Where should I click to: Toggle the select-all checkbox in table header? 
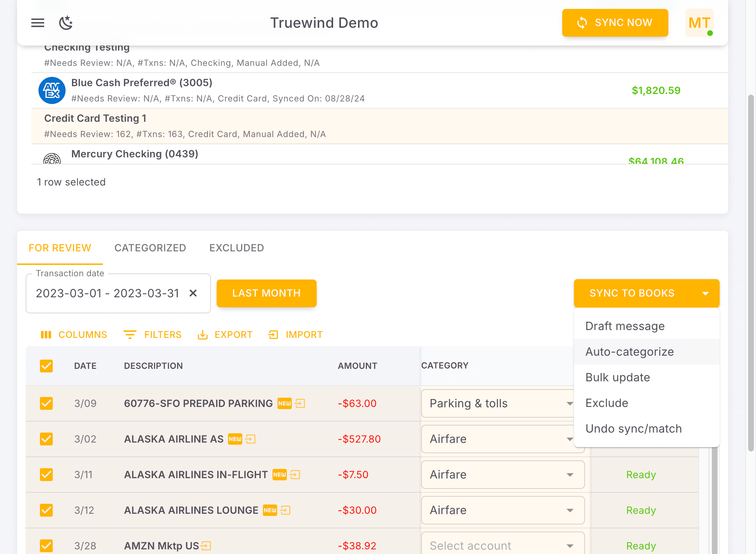click(x=46, y=366)
